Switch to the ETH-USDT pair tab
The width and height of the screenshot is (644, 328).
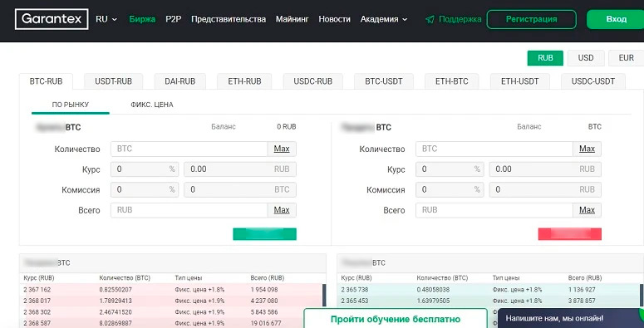[x=519, y=81]
